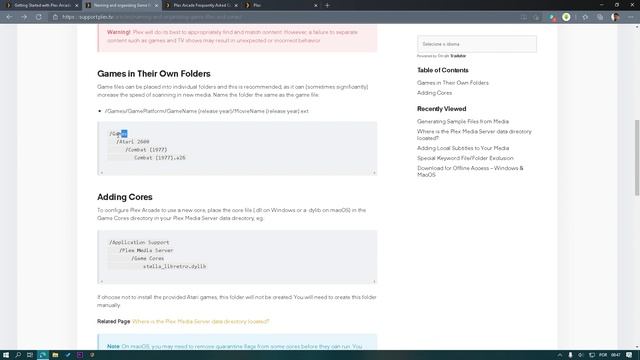Open network status icon in system tray

(x=592, y=355)
